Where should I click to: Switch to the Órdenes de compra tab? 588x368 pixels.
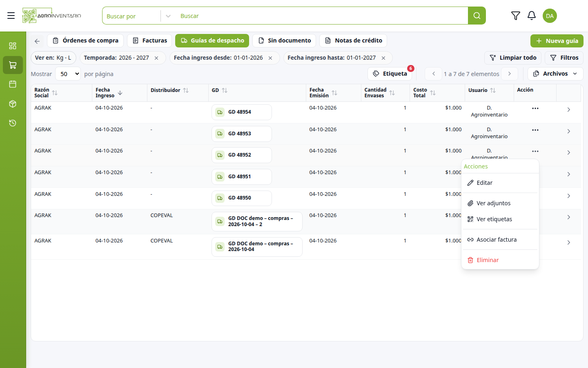[85, 40]
